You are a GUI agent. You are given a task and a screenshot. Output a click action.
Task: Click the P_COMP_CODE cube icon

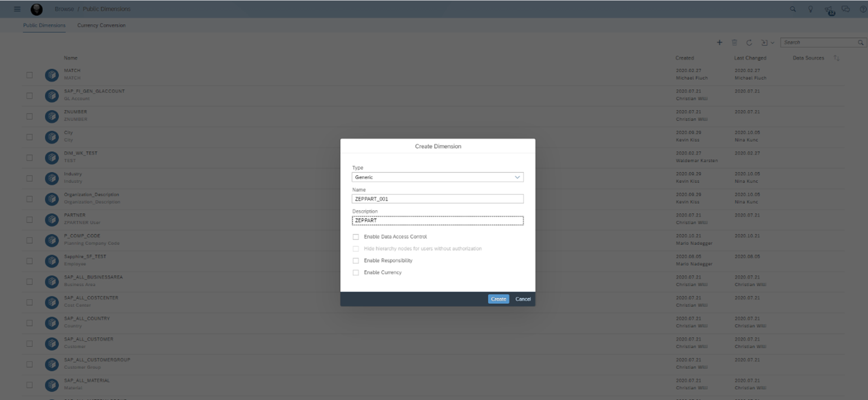pos(52,240)
